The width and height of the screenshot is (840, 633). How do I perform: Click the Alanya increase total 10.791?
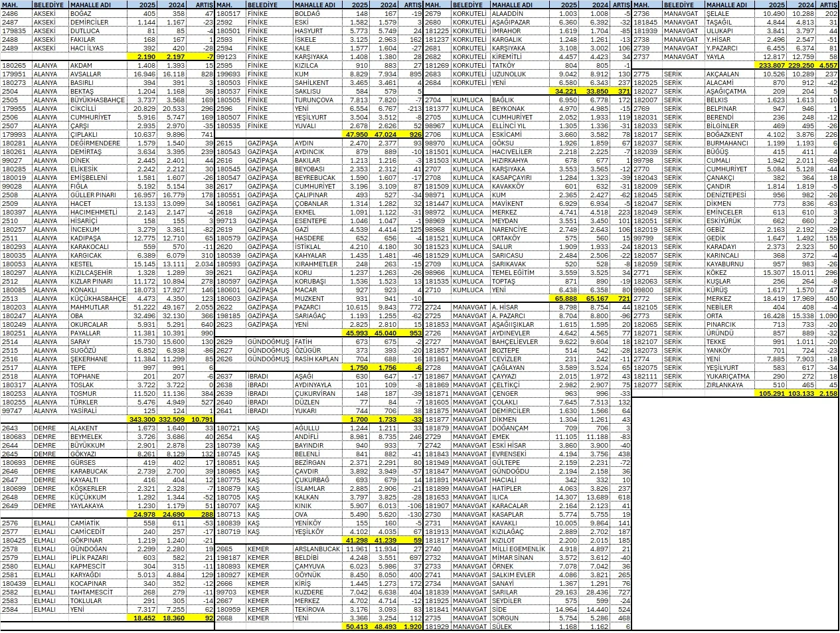coord(202,420)
